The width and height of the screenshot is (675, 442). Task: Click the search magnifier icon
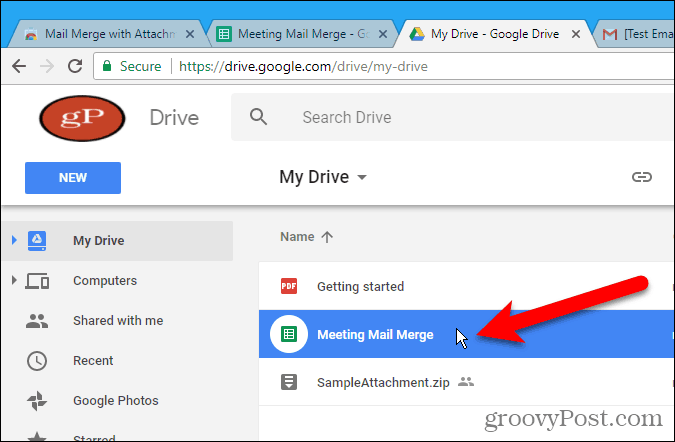point(258,117)
